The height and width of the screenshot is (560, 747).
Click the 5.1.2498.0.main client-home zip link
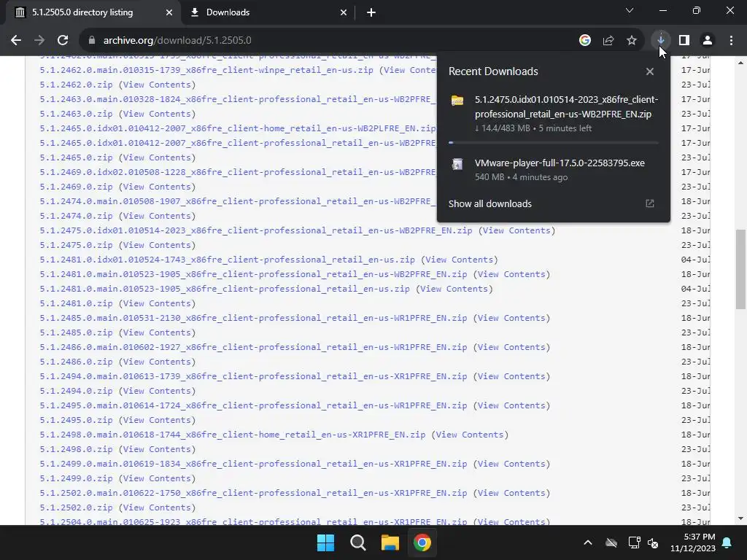[x=233, y=435]
